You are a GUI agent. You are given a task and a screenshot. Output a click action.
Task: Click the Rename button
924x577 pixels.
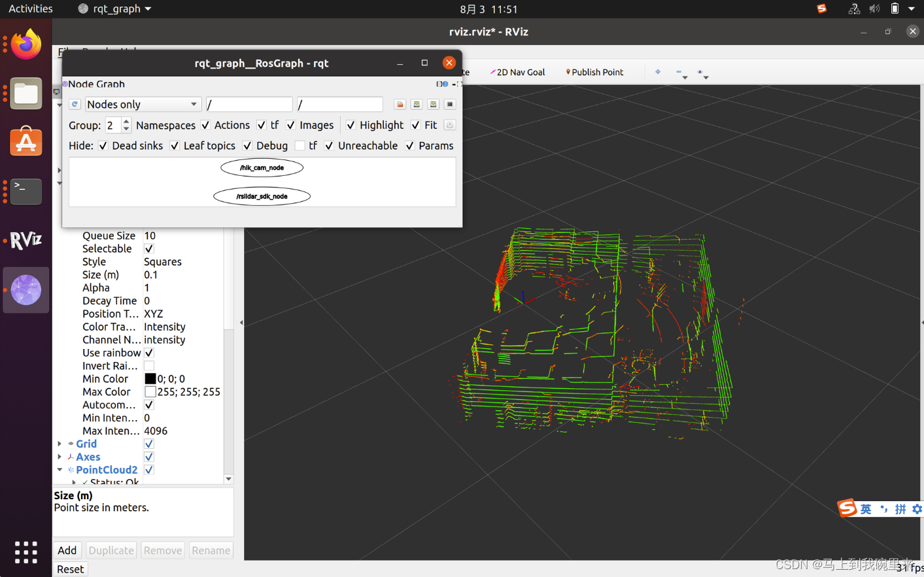click(x=211, y=550)
